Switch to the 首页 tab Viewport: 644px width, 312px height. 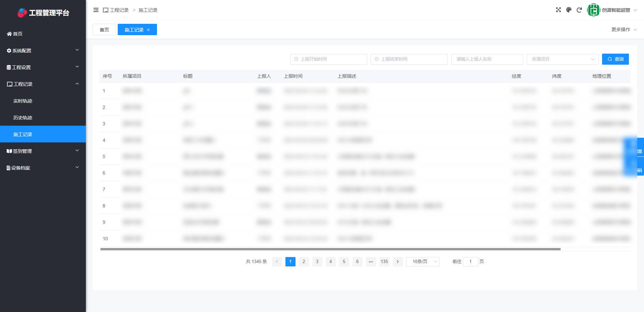[104, 30]
